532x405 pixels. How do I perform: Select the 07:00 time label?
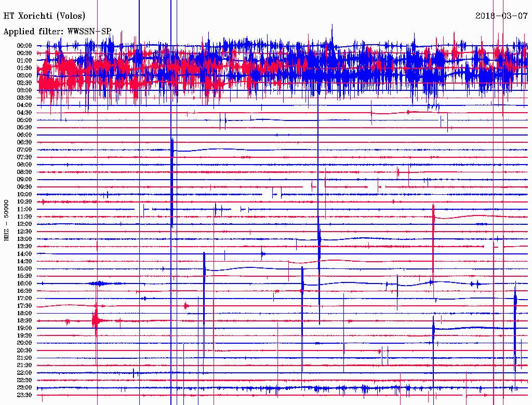click(x=24, y=150)
